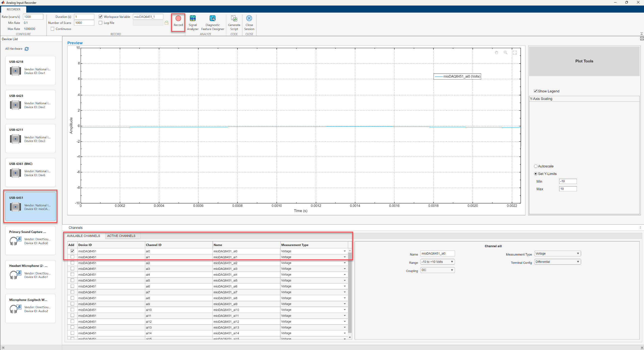
Task: Open the Signal Analyzer tool
Action: (x=193, y=22)
